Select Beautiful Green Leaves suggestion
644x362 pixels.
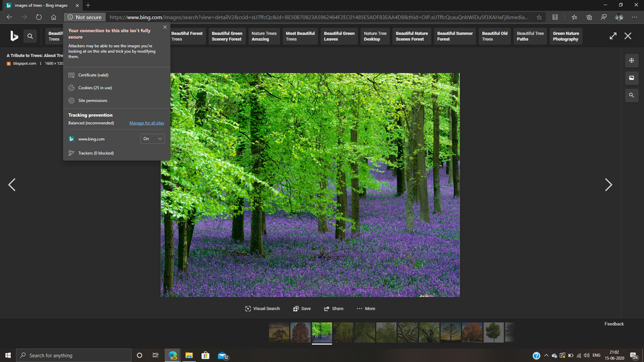click(339, 36)
